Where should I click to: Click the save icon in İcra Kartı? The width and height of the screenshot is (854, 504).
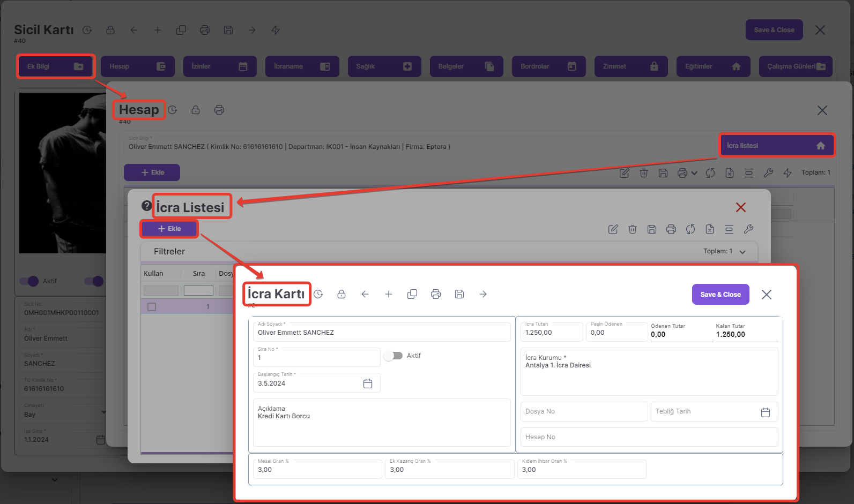(x=459, y=294)
